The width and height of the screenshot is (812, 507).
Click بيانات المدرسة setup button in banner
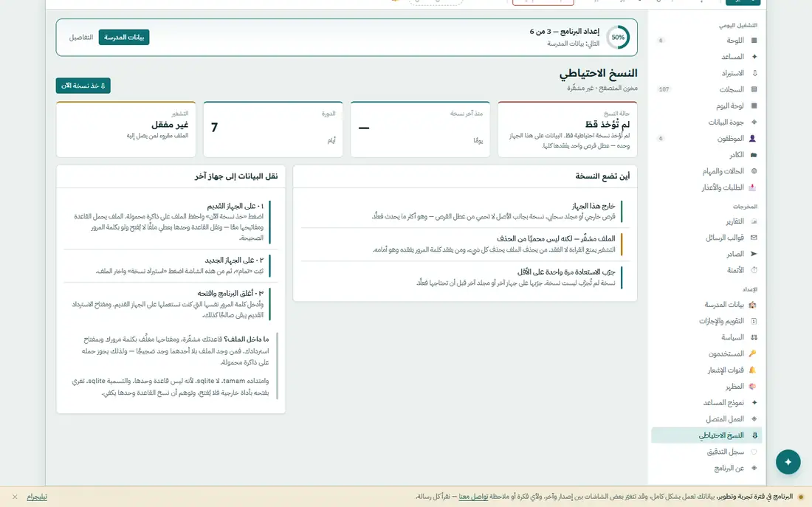coord(124,38)
